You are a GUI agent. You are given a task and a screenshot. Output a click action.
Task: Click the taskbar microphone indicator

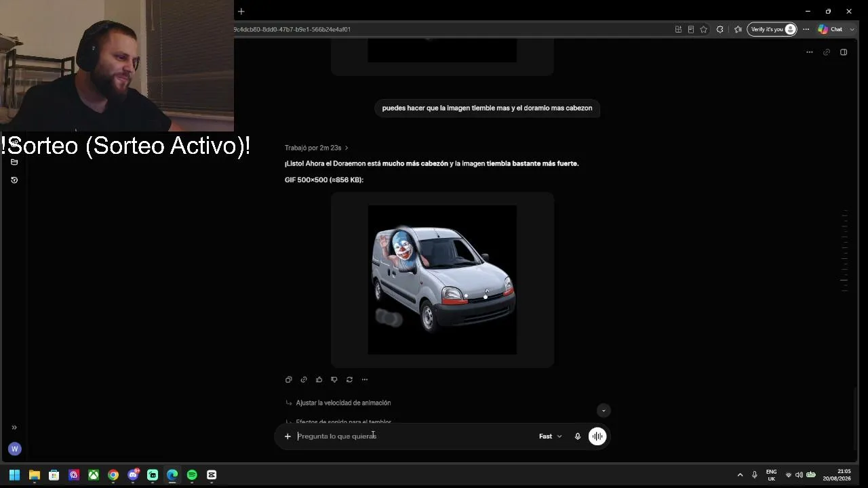pyautogui.click(x=754, y=475)
